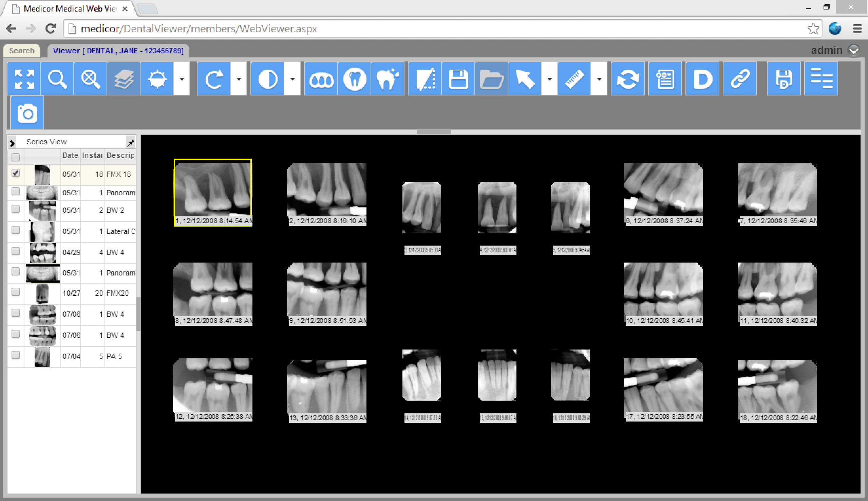Click the single tooth icon
Viewport: 868px width, 501px height.
354,79
